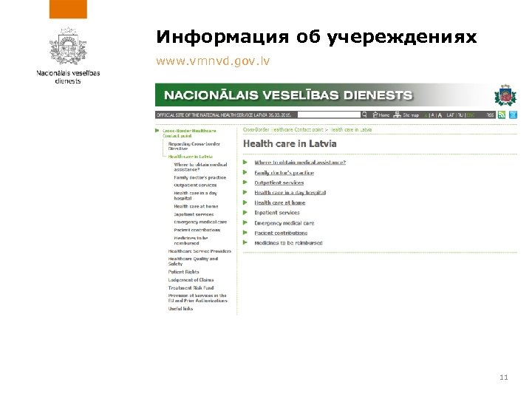The image size is (532, 399).
Task: Open Lodgement of Claims in sidebar
Action: pos(191,280)
